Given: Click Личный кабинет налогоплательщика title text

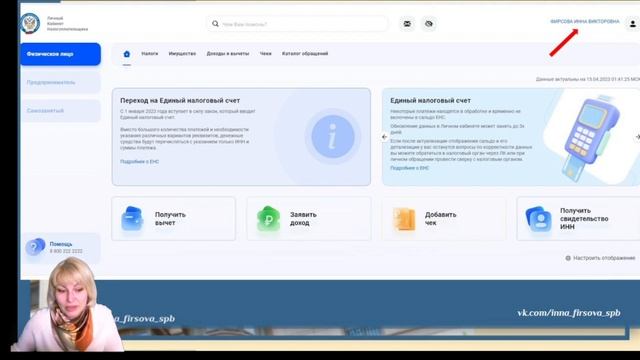Looking at the screenshot, I should tap(67, 24).
